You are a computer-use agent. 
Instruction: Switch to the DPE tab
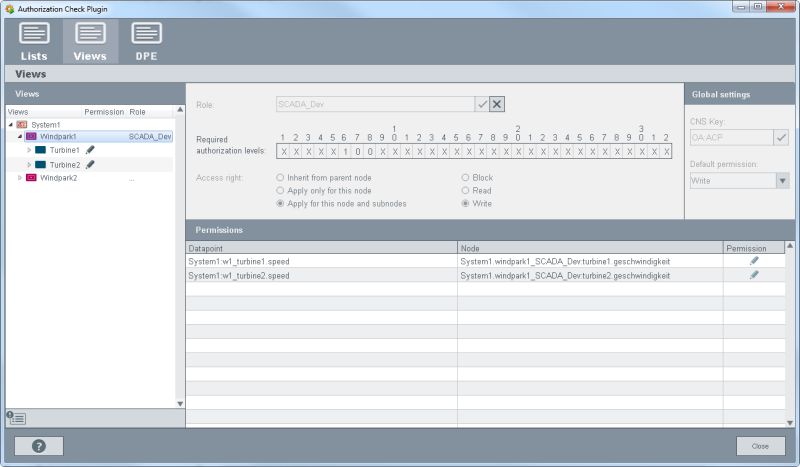(x=146, y=41)
